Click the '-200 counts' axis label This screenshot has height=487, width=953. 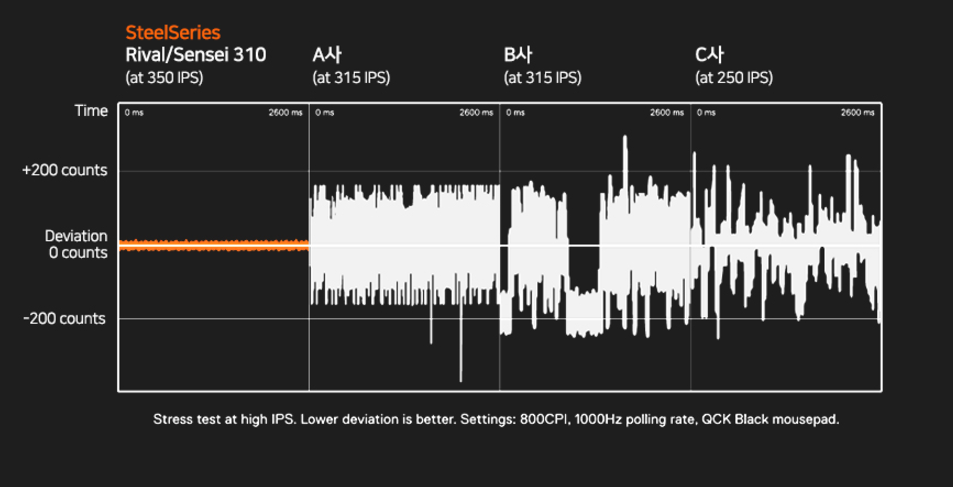[x=64, y=319]
